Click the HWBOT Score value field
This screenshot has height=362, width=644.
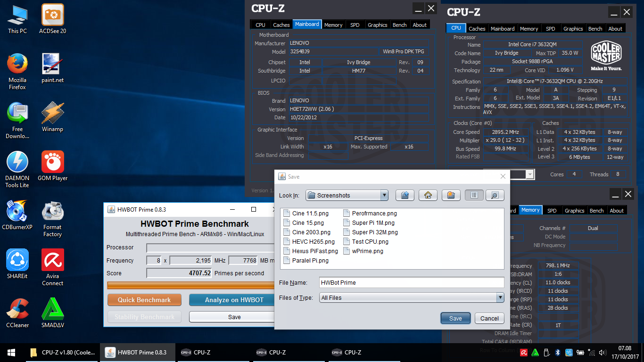179,273
